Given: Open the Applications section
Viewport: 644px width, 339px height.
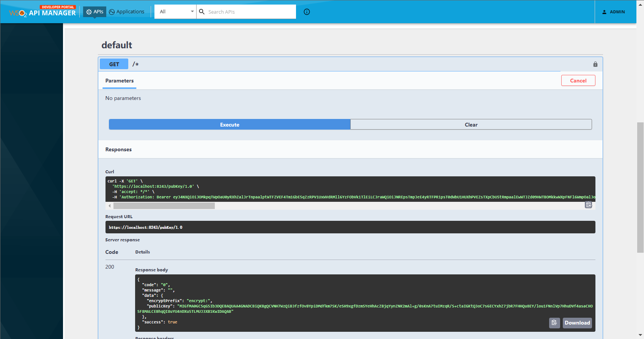Looking at the screenshot, I should [127, 12].
